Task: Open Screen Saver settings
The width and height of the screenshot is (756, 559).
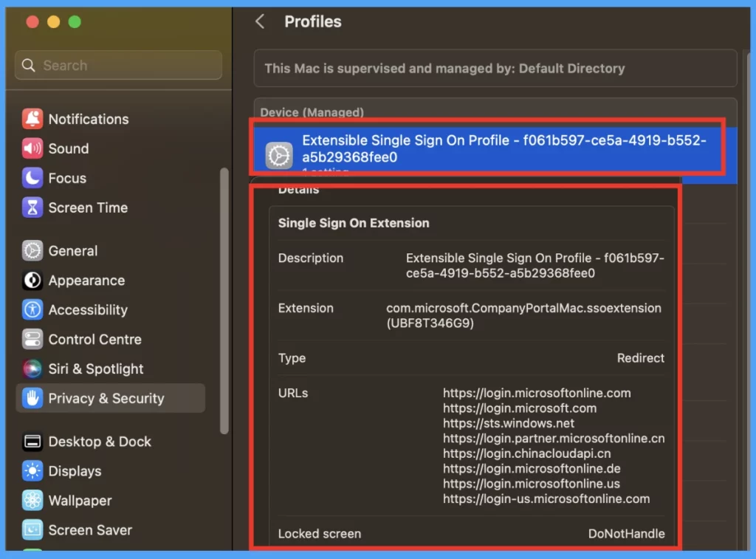Action: (89, 530)
